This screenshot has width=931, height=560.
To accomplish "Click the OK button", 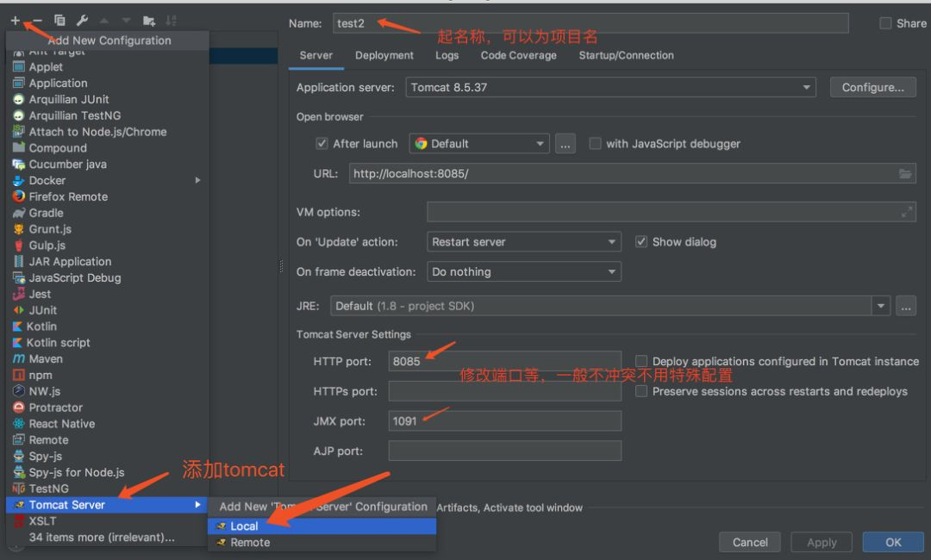I will [x=893, y=542].
